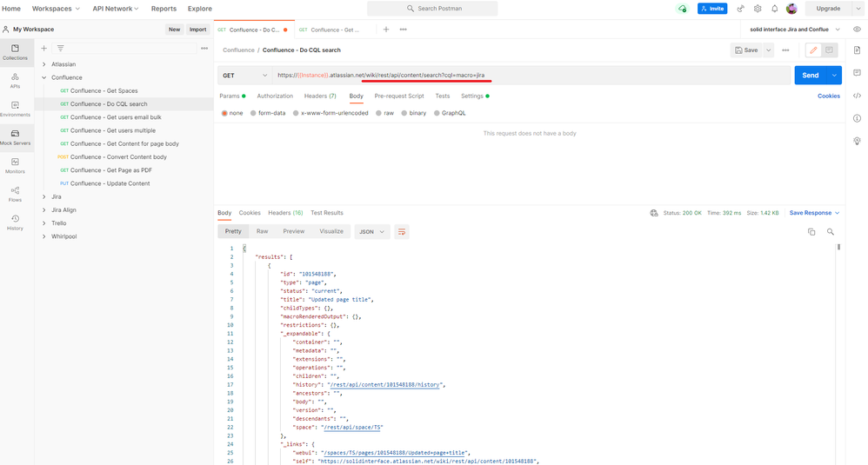Screen dimensions: 868x465
Task: Click the filter icon in the collections list
Action: click(60, 48)
